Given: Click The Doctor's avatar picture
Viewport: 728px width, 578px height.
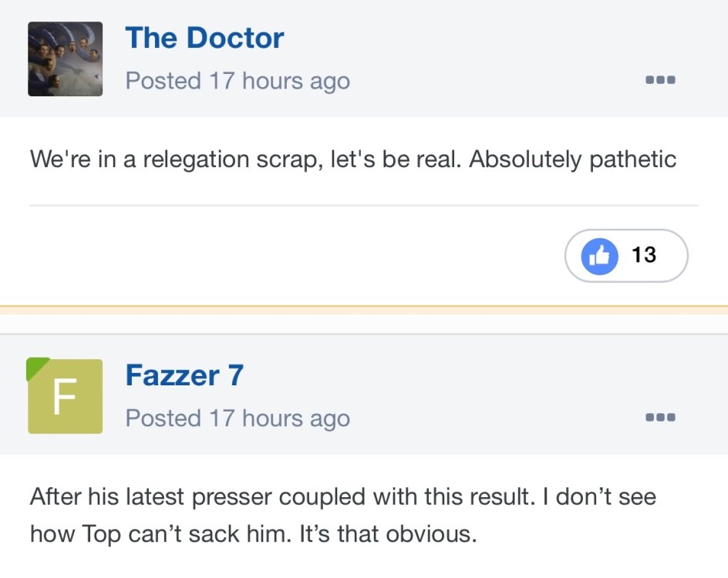Looking at the screenshot, I should 66,59.
